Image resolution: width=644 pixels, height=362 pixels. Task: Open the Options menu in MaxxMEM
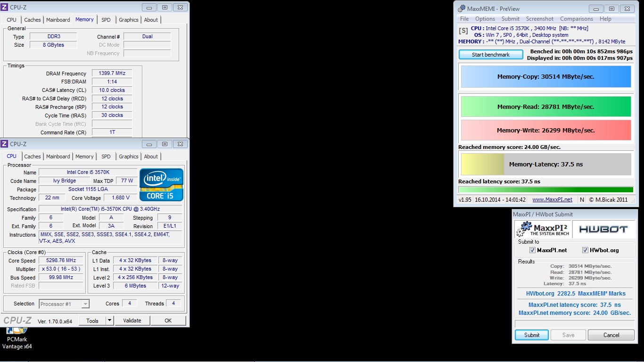(x=485, y=19)
